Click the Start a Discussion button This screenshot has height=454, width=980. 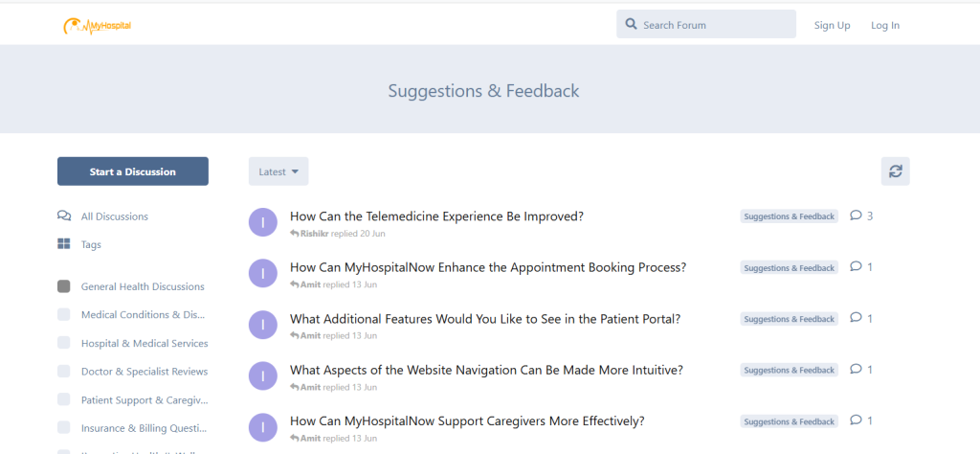133,171
